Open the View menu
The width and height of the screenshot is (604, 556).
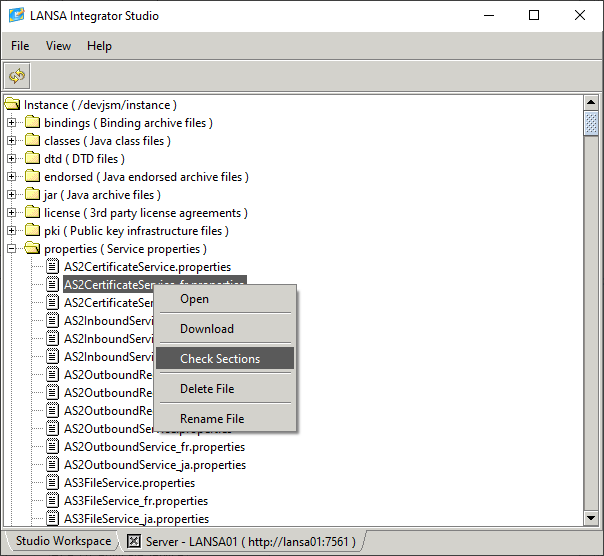(x=58, y=46)
